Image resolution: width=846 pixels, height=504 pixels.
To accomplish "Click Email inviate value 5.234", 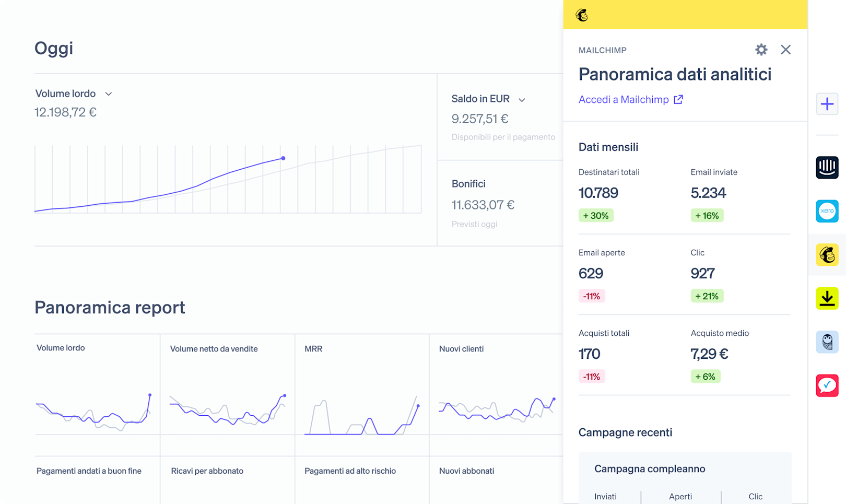I will tap(708, 193).
